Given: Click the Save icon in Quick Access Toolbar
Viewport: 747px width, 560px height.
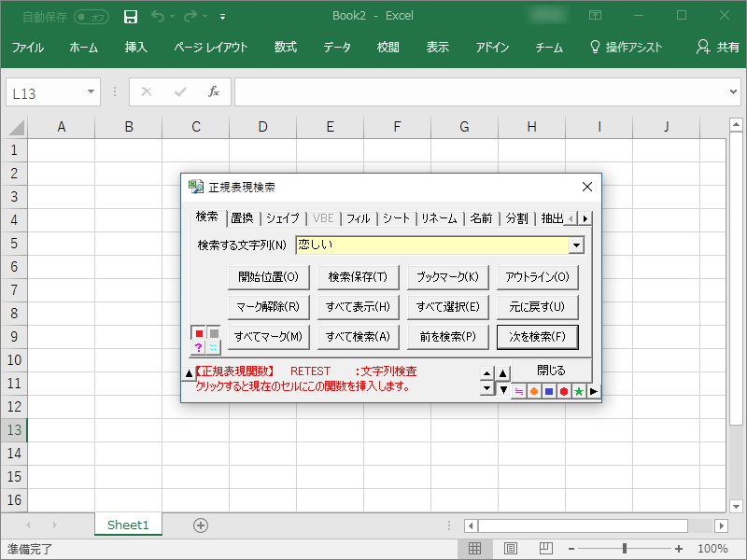Looking at the screenshot, I should coord(130,16).
